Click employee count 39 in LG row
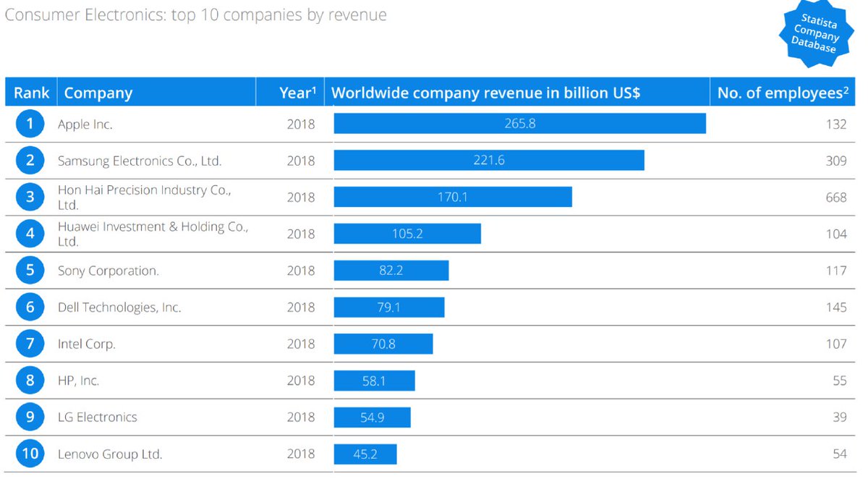This screenshot has height=479, width=868. [839, 417]
